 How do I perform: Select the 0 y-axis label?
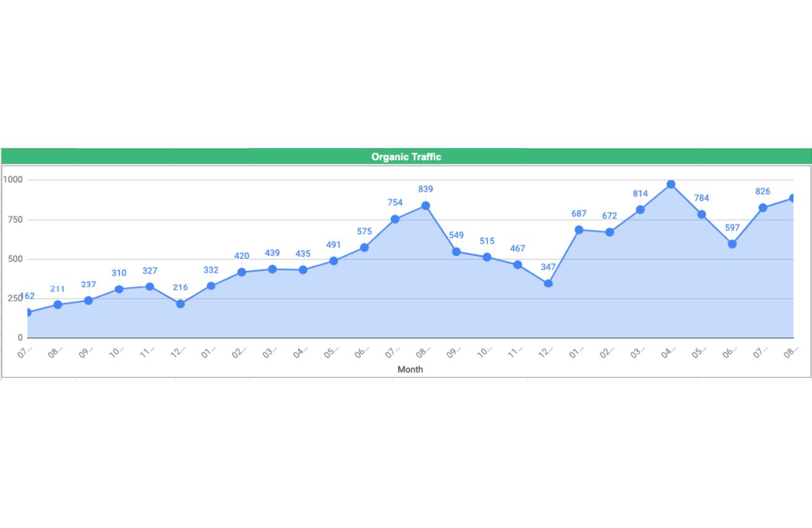(x=20, y=338)
